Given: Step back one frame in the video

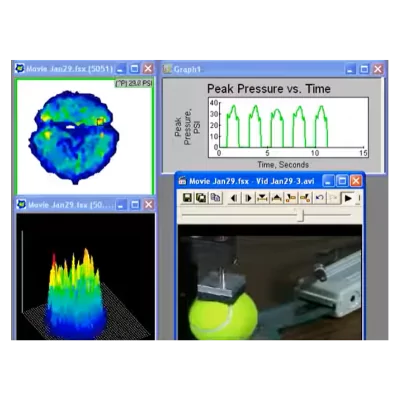Looking at the screenshot, I should [x=234, y=198].
